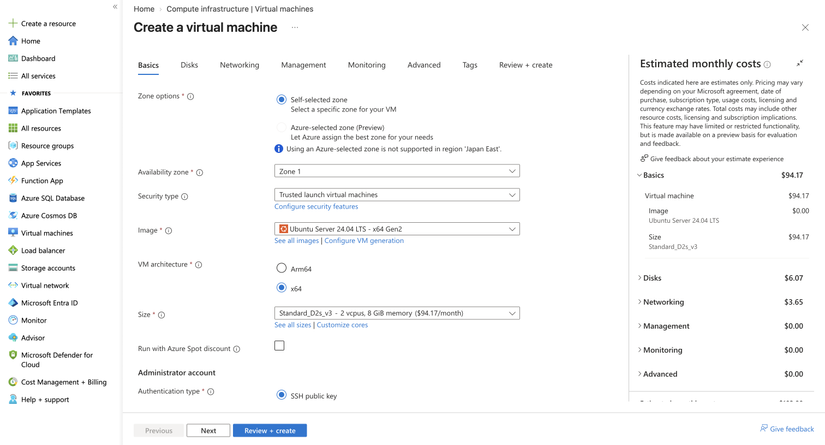Open the See all sizes link
Viewport: 825px width, 445px height.
point(293,325)
